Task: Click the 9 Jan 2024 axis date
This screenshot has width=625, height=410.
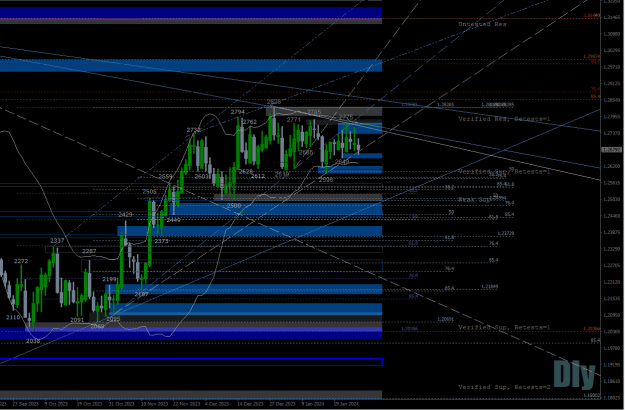Action: (x=313, y=404)
